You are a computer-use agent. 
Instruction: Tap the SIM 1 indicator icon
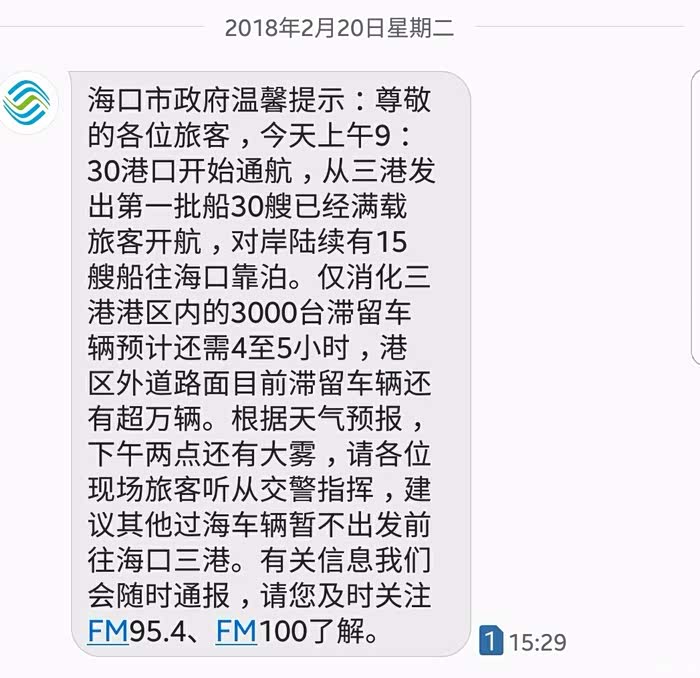point(491,641)
